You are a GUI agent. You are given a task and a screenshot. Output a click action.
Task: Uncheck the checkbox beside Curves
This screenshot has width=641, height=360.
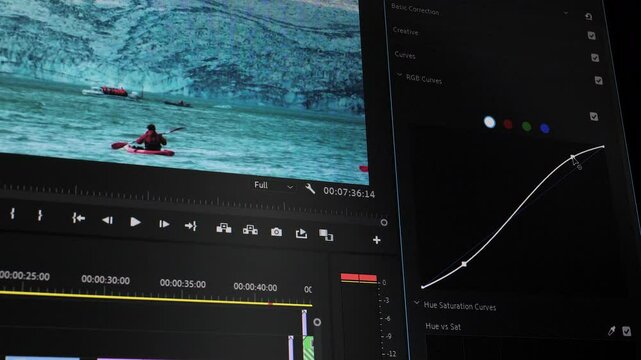[595, 58]
